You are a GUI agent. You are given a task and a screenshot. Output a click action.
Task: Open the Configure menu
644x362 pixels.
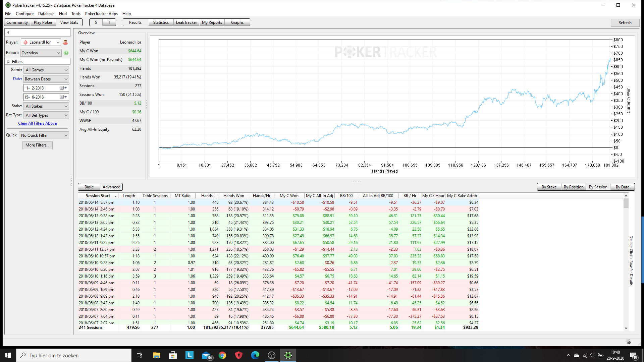[x=25, y=14]
